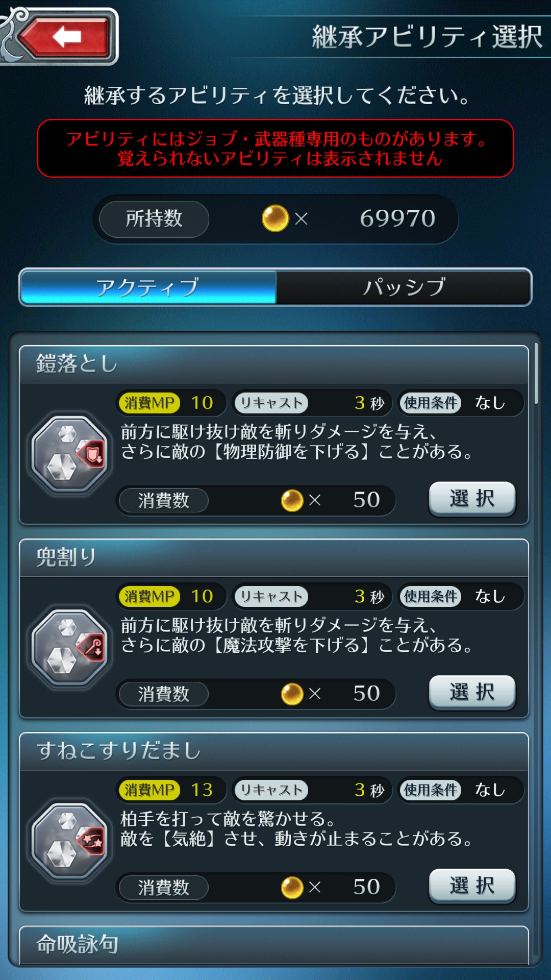Image resolution: width=551 pixels, height=980 pixels.
Task: Select the 鎧落とし ability with 選択
Action: (472, 499)
